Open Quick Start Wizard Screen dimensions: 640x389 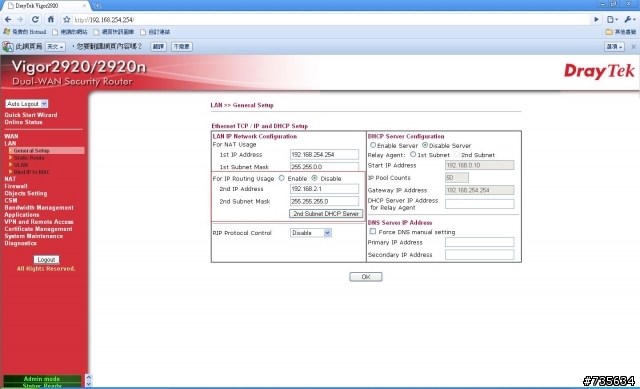point(31,115)
